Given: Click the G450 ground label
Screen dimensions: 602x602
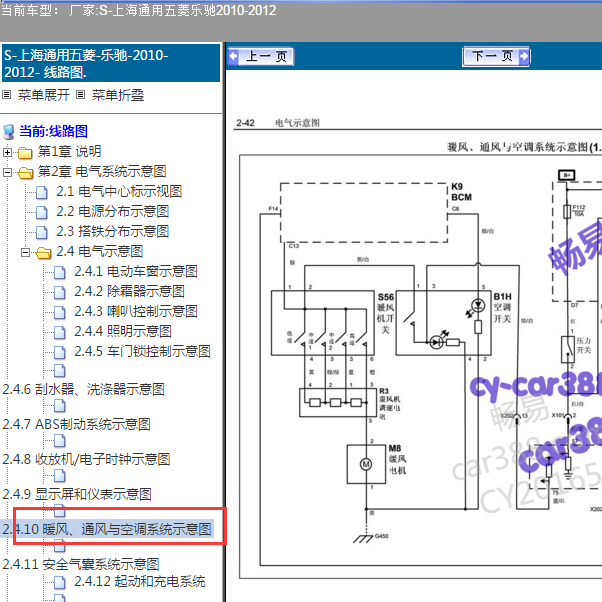Looking at the screenshot, I should point(381,536).
